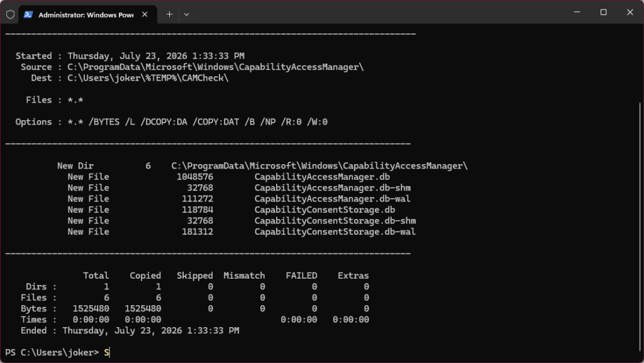Click the Started timestamp text
The image size is (644, 363).
coord(156,56)
